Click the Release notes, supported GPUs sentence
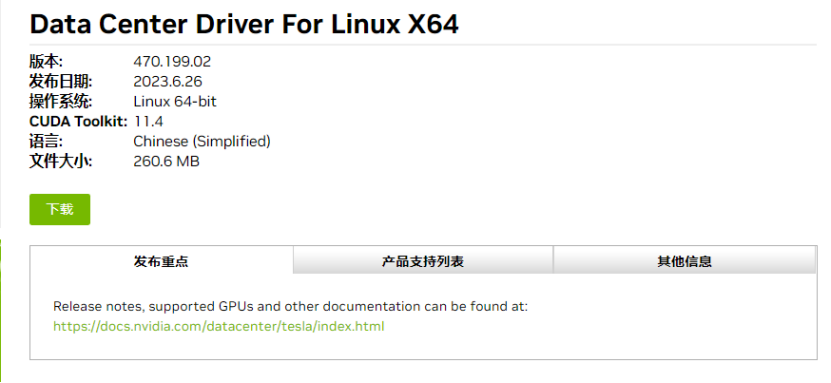Screen dimensions: 831x383 tap(290, 306)
